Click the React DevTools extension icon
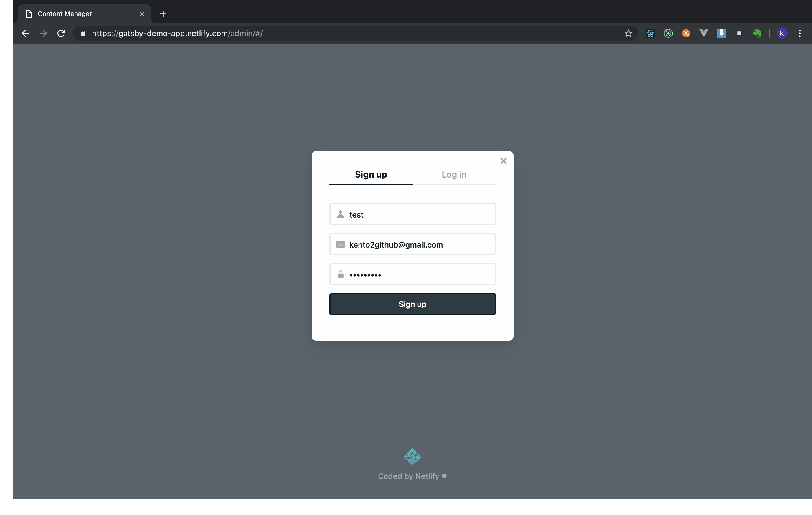Viewport: 812px width, 515px height. tap(650, 33)
